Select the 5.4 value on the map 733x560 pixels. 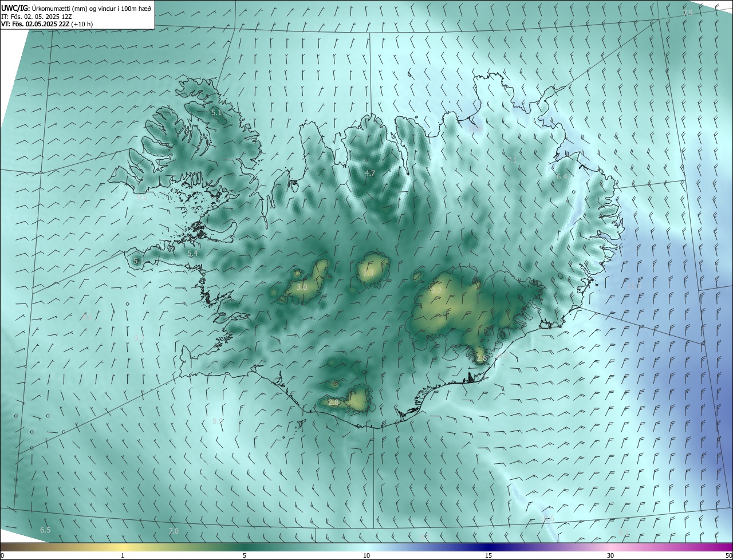coord(193,253)
